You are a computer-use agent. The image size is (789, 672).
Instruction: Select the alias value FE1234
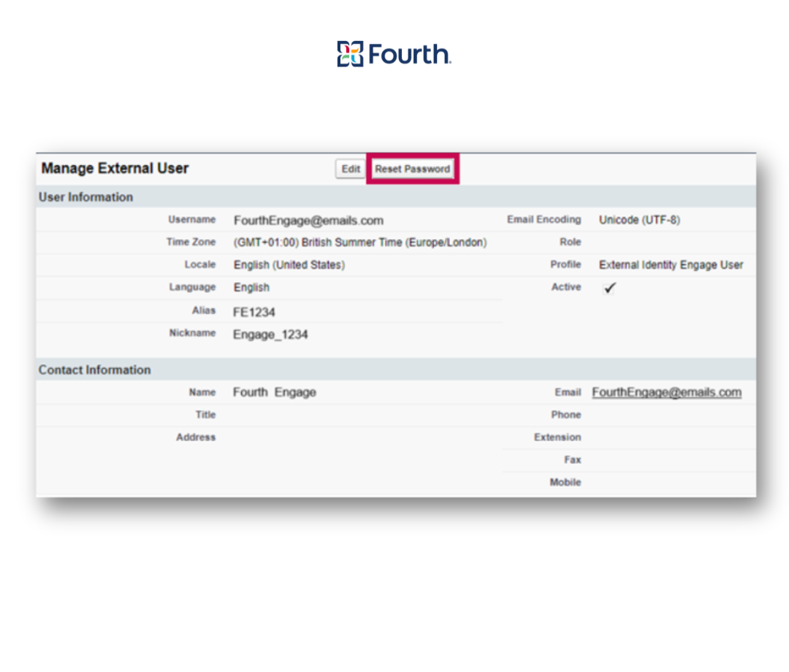click(x=254, y=313)
